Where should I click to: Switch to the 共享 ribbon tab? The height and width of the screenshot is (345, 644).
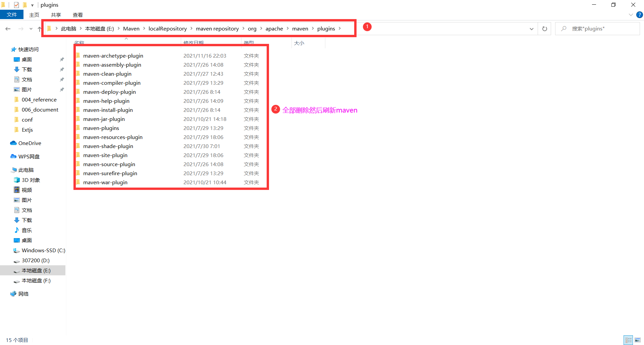coord(56,15)
